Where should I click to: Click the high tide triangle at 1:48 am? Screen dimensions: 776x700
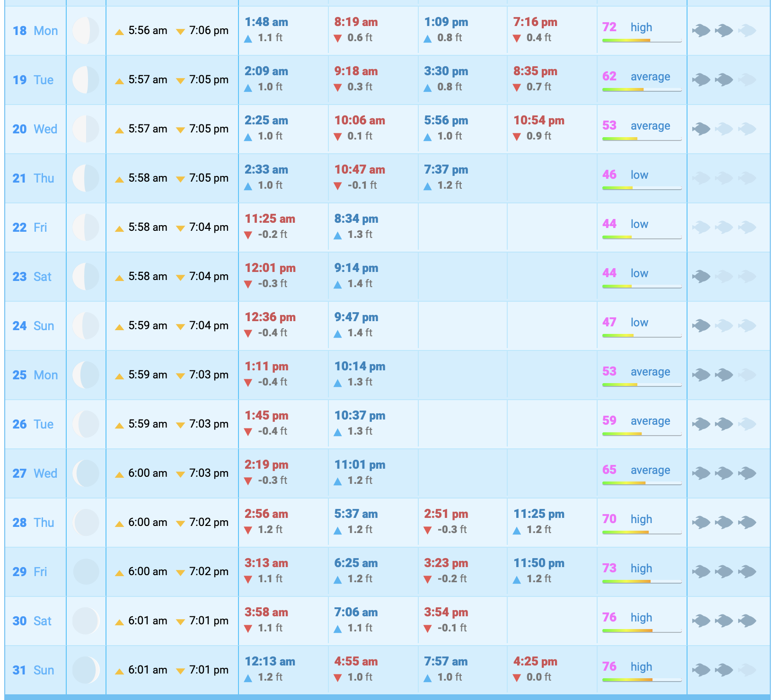(248, 39)
